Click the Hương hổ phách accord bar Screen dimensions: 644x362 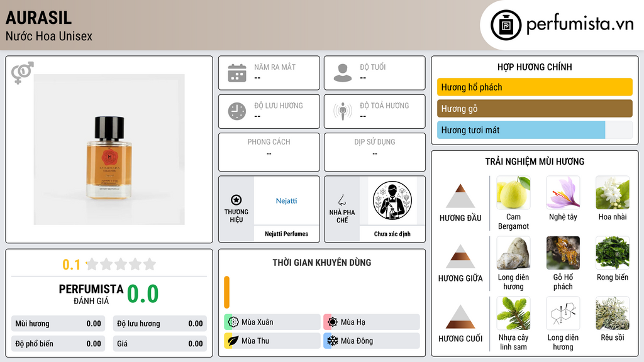tap(535, 87)
